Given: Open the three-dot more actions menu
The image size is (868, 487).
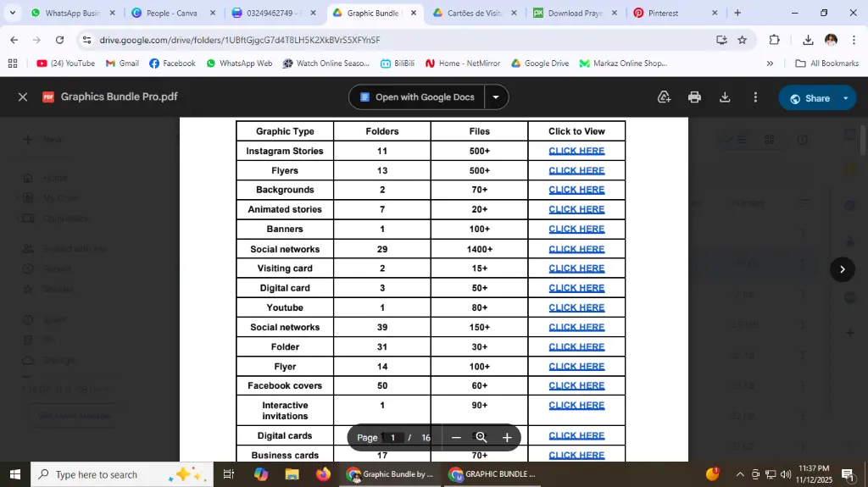Looking at the screenshot, I should tap(755, 97).
